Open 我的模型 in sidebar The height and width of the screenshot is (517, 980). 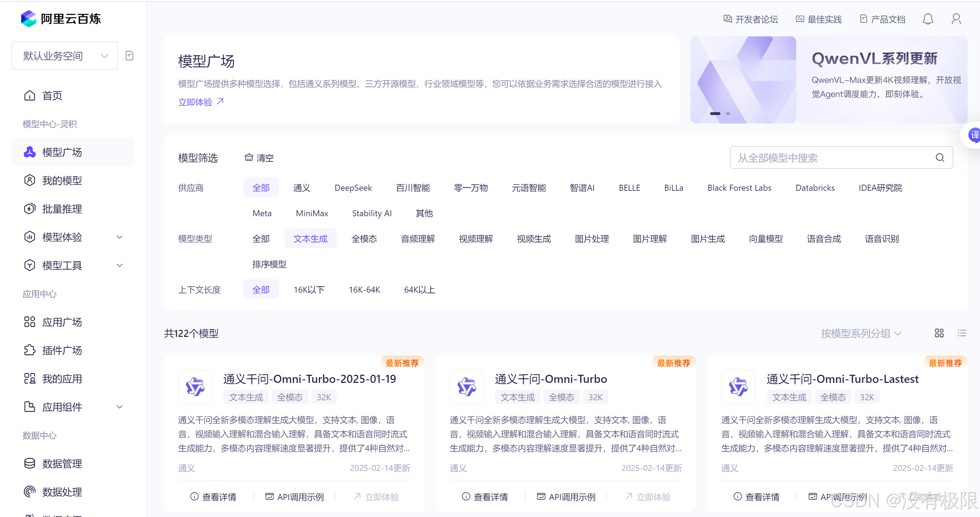click(62, 180)
